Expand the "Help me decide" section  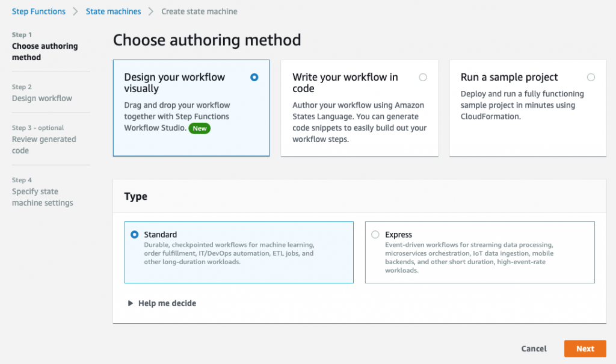tap(167, 303)
